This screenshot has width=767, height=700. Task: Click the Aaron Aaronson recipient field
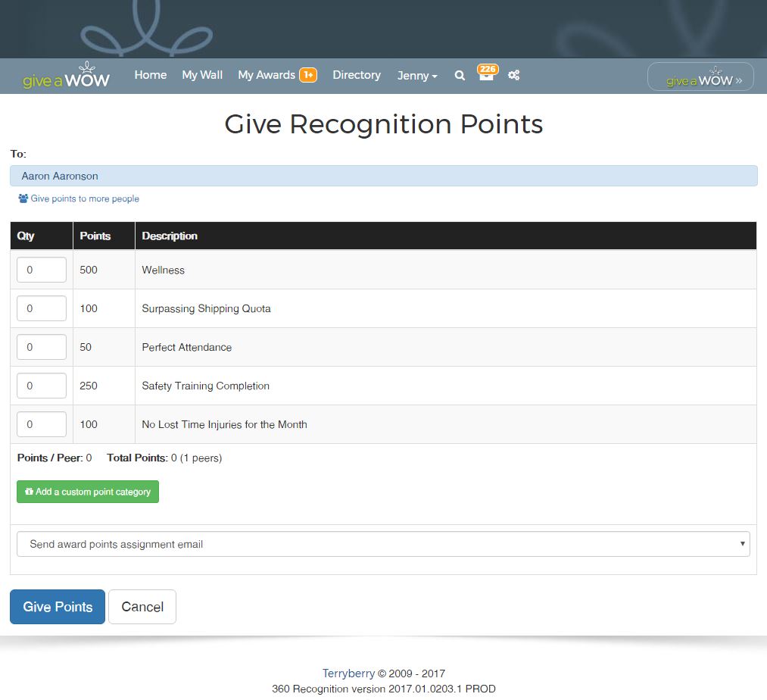point(383,176)
